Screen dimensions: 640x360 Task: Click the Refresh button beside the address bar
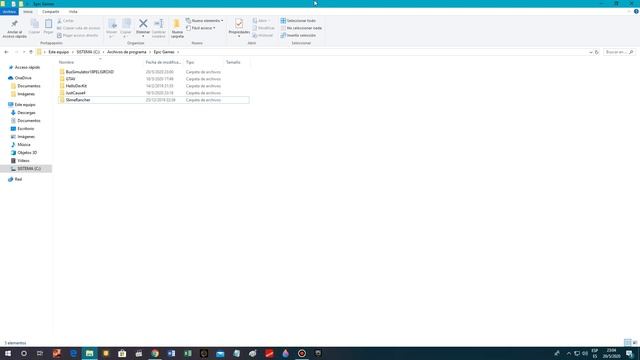coord(597,52)
